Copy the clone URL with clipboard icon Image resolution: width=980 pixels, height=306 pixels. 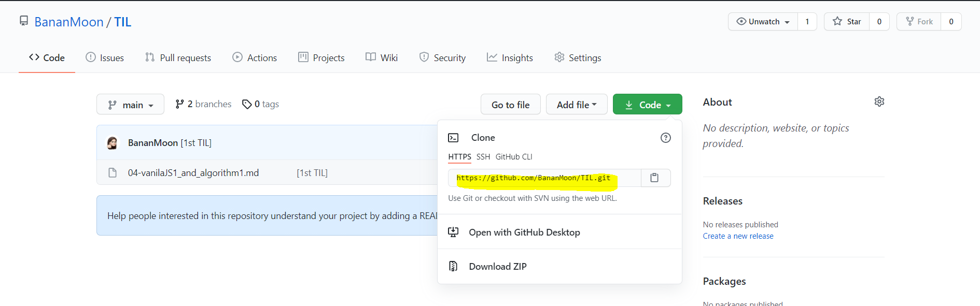coord(655,178)
